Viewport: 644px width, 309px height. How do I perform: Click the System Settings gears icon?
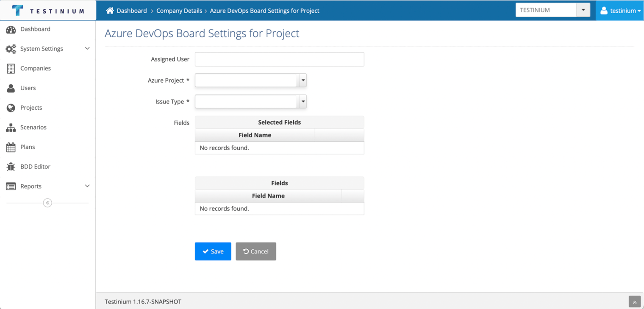11,49
